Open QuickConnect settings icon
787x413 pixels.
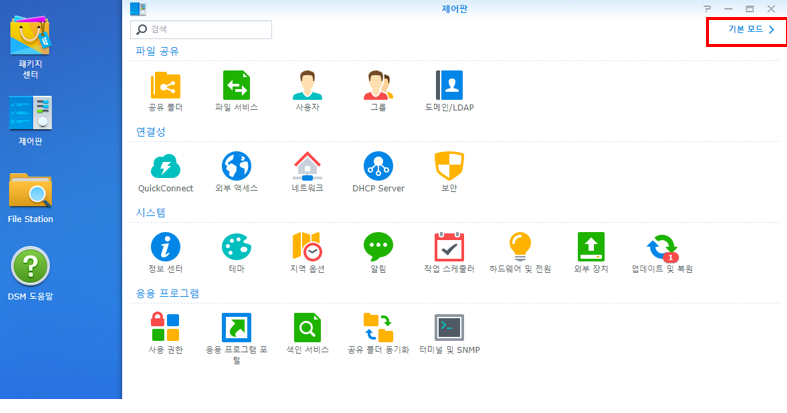point(166,166)
